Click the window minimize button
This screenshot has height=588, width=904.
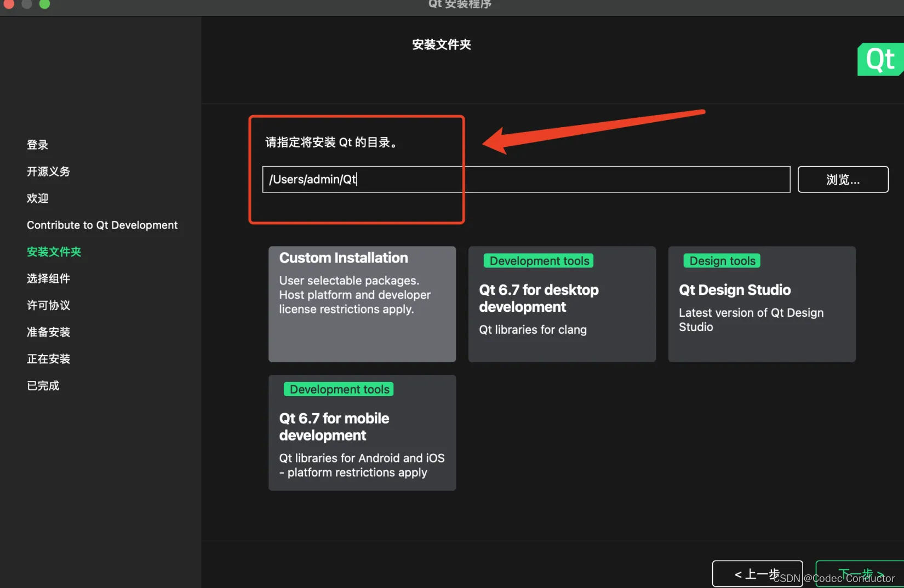(x=26, y=3)
